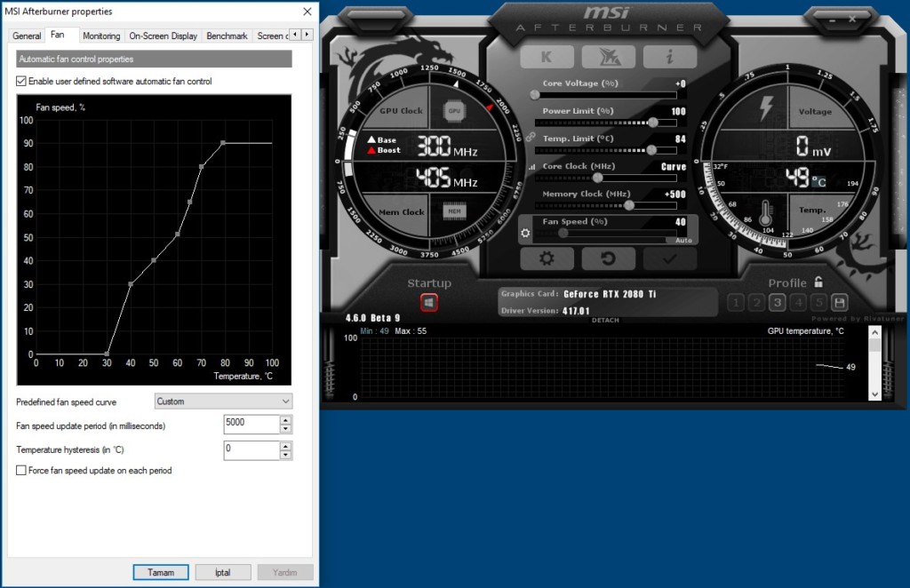Click the lightning bolt voltage icon
This screenshot has width=910, height=588.
click(767, 107)
